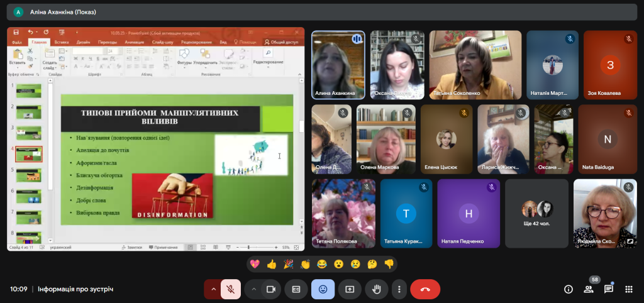Switch to the Дизайн tab

click(x=83, y=42)
